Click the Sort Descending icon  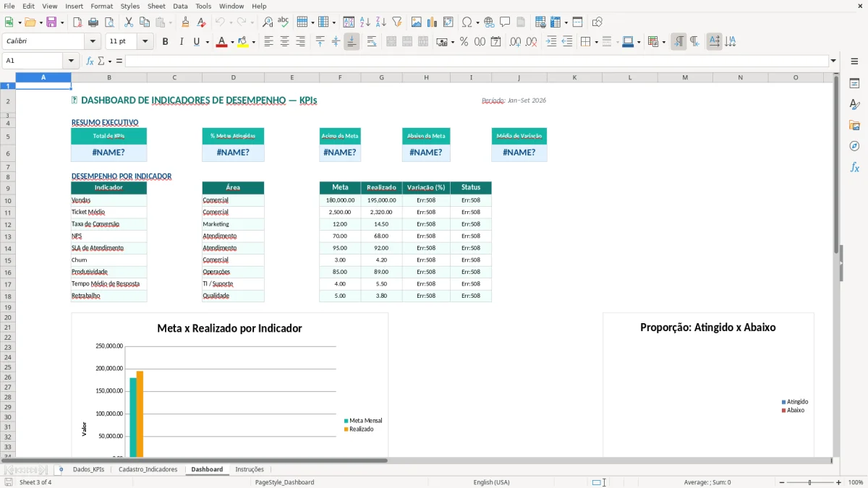(380, 22)
